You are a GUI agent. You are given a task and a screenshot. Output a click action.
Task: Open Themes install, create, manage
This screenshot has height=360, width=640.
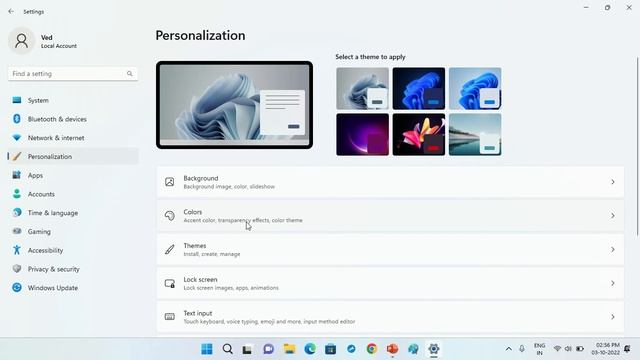pyautogui.click(x=390, y=249)
